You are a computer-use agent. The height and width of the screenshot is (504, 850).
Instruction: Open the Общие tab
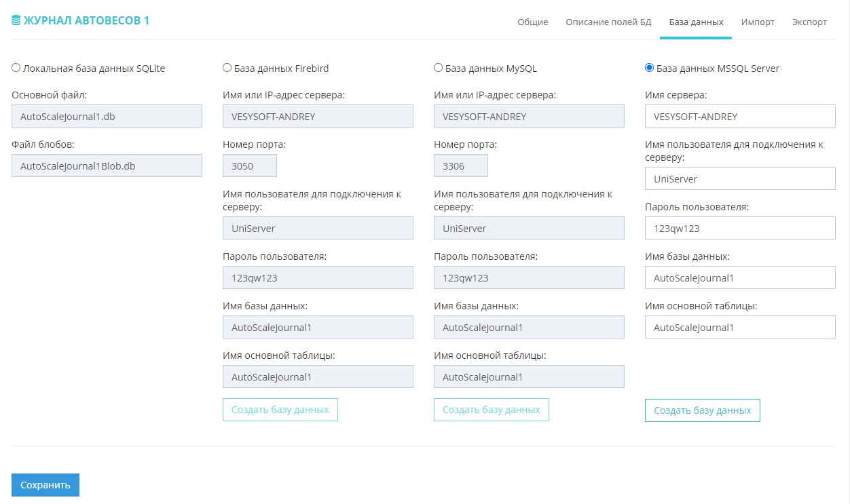click(532, 22)
